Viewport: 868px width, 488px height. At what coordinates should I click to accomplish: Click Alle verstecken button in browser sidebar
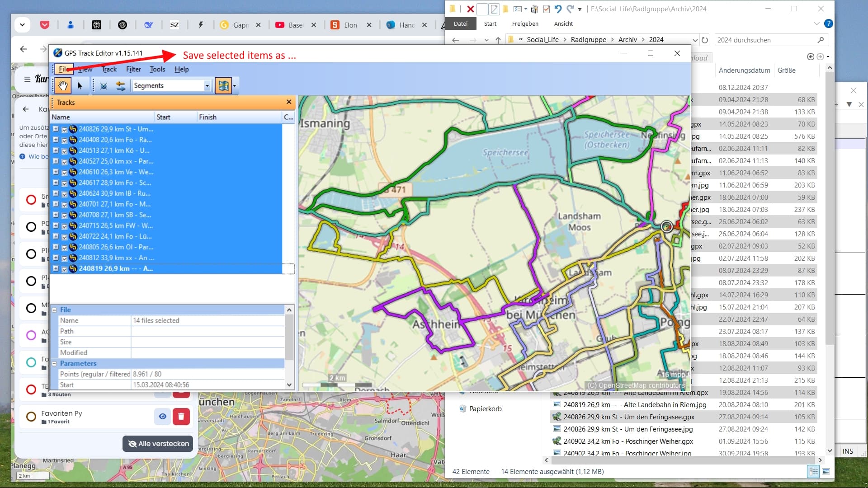click(x=158, y=444)
